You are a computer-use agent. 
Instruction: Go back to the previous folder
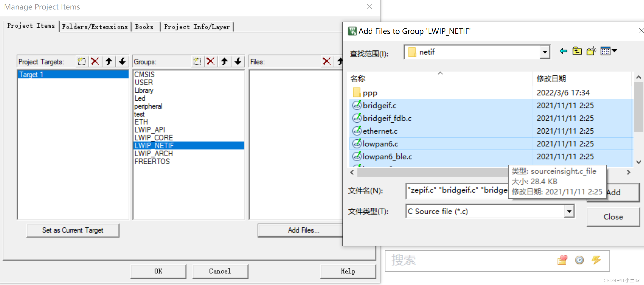tap(563, 51)
